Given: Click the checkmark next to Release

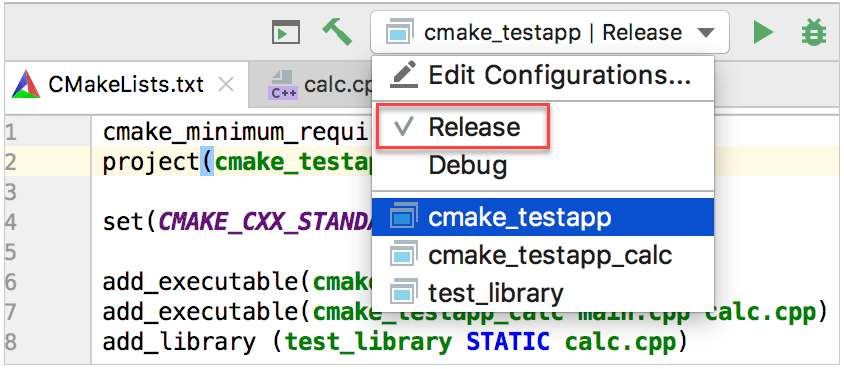Looking at the screenshot, I should pyautogui.click(x=404, y=127).
